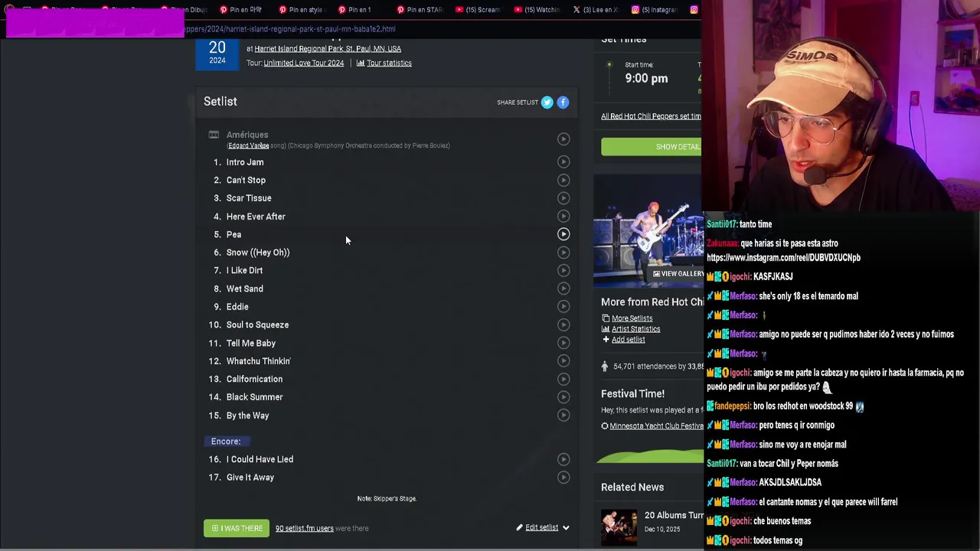Open the Black Summer song link

pos(254,397)
